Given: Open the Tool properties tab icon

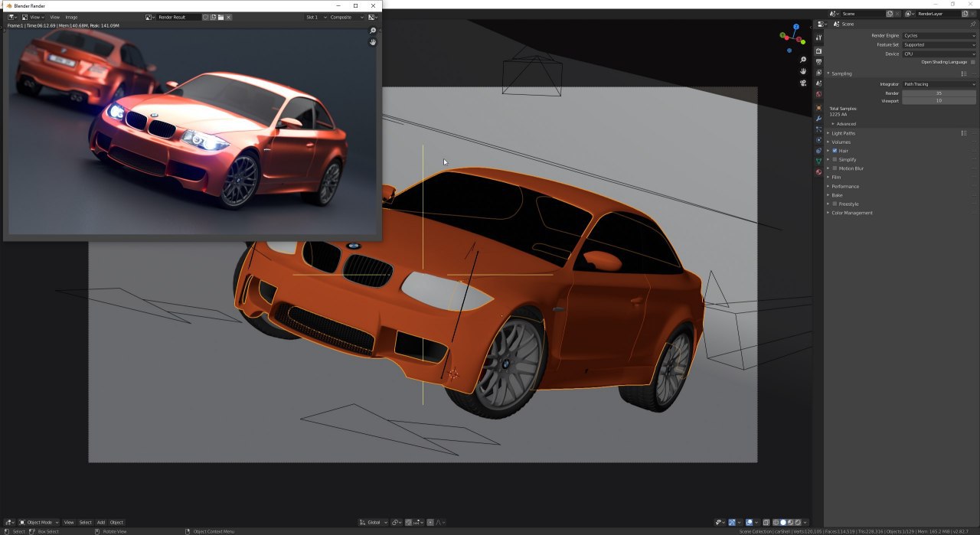Looking at the screenshot, I should [818, 38].
